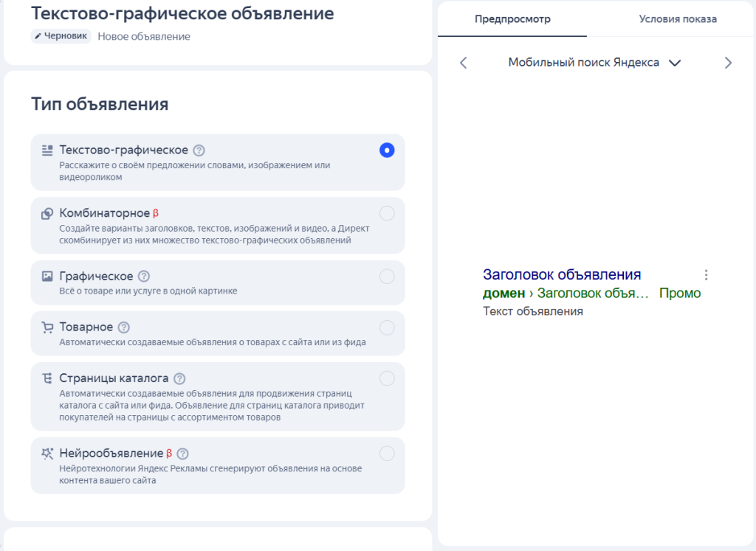Viewport: 756px width, 551px height.
Task: Click Страницы каталога description text
Action: [212, 406]
